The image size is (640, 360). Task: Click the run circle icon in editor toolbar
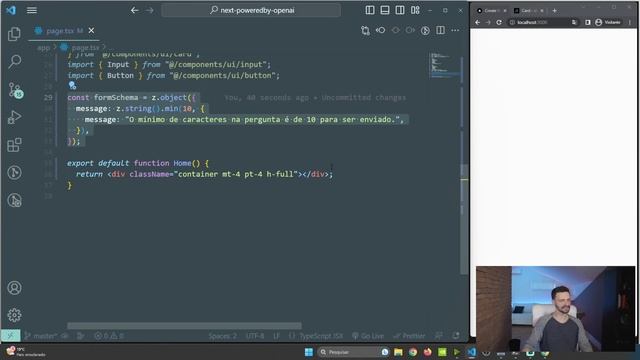click(425, 31)
